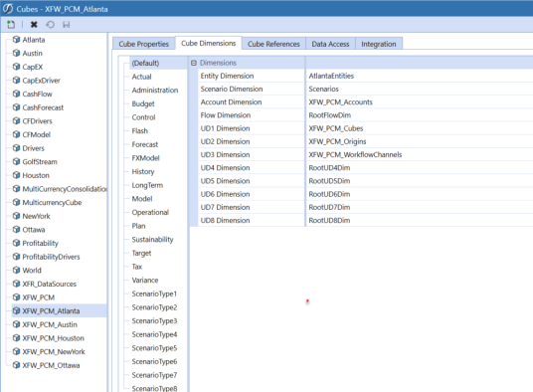Click the Save toolbar icon
533x392 pixels.
[x=67, y=25]
